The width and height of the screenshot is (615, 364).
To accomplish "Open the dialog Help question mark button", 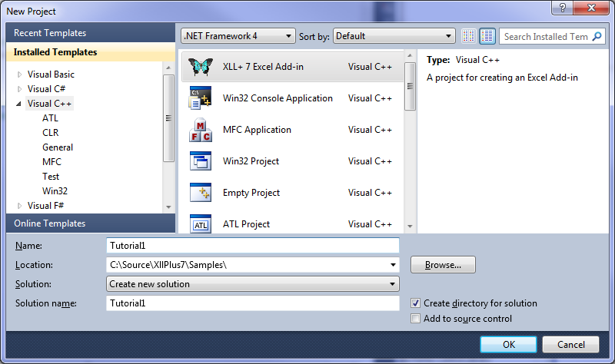I will click(x=563, y=8).
